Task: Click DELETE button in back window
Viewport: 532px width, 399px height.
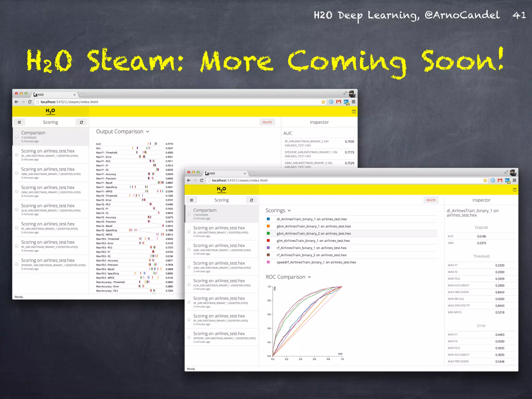Action: pos(267,122)
